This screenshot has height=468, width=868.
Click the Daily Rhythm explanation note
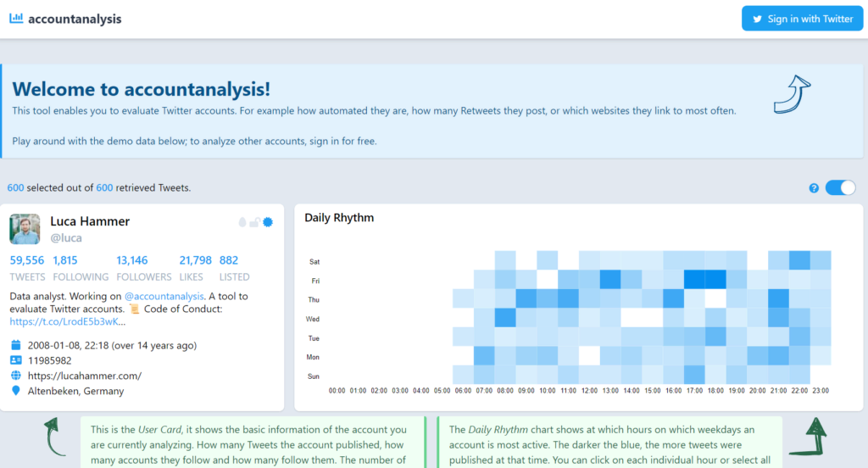(x=609, y=442)
